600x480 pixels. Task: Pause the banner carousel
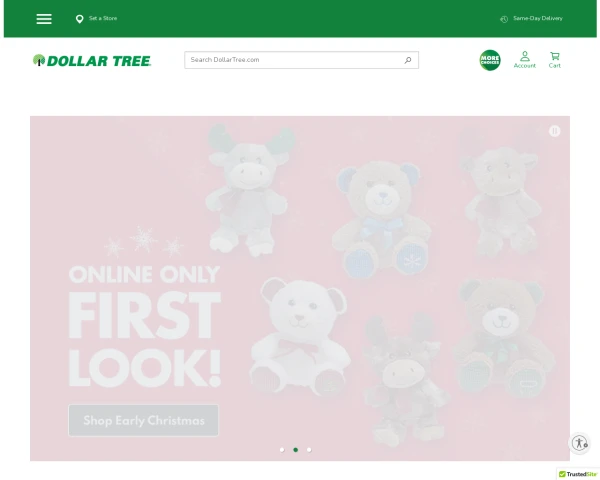554,131
